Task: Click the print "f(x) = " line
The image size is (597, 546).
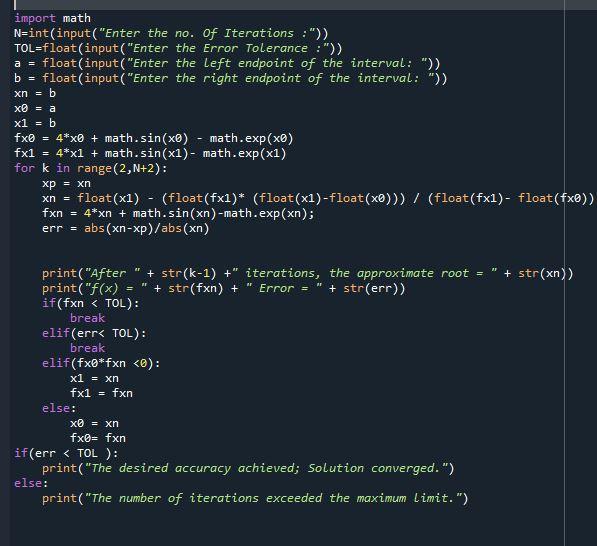Action: (223, 288)
